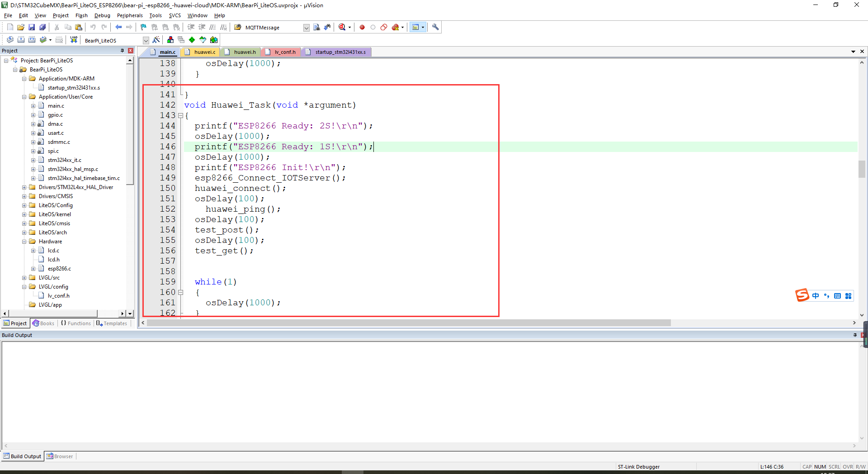Switch to the Books panel tab
The width and height of the screenshot is (868, 474).
coord(43,323)
